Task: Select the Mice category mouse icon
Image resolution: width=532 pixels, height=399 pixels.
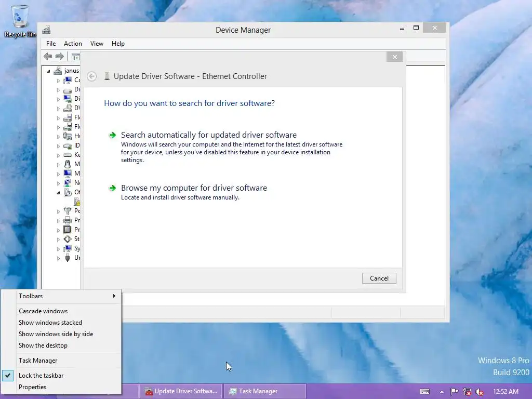Action: [68, 164]
